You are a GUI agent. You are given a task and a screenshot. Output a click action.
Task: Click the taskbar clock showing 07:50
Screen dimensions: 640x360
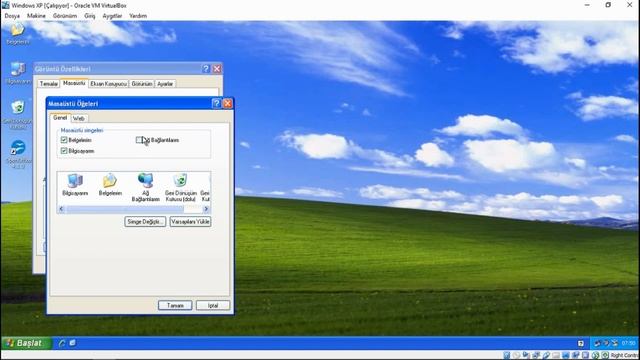629,343
